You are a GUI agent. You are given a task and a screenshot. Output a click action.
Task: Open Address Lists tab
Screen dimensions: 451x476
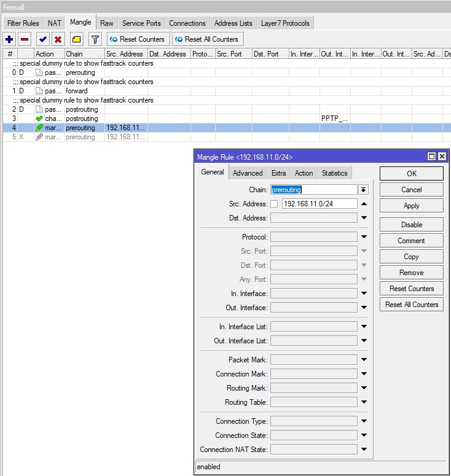233,23
